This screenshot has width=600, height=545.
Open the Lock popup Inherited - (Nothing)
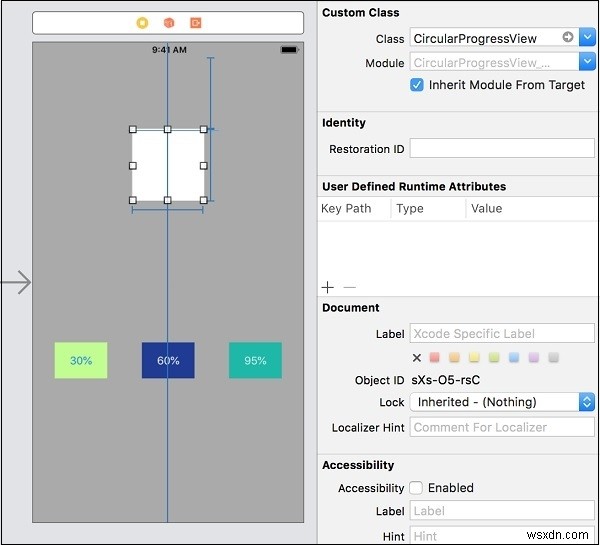[x=502, y=402]
